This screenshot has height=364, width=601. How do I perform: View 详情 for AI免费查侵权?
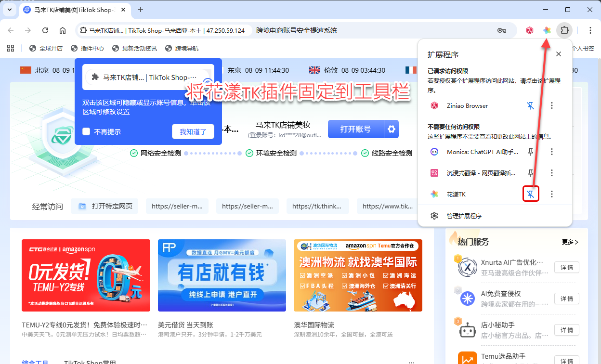(x=567, y=299)
